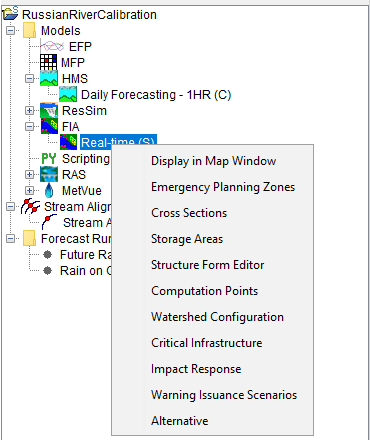Image resolution: width=370 pixels, height=440 pixels.
Task: Click the FIA model icon
Action: 49,126
